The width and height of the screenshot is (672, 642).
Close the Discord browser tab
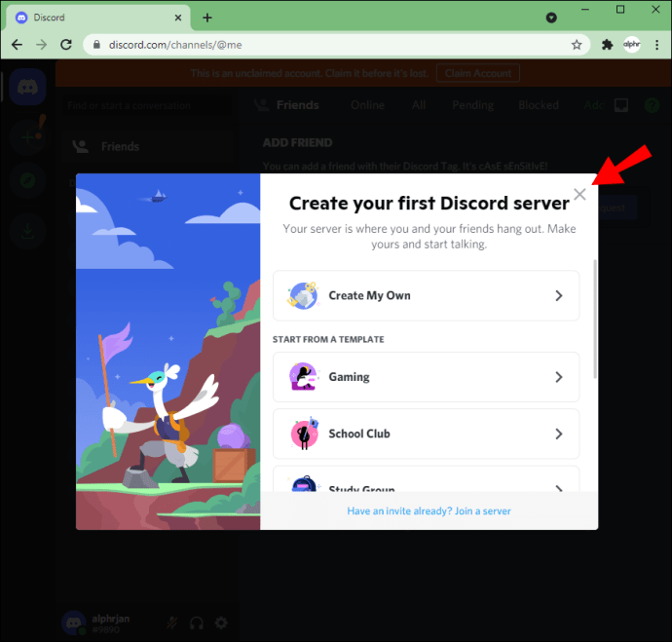[x=178, y=18]
